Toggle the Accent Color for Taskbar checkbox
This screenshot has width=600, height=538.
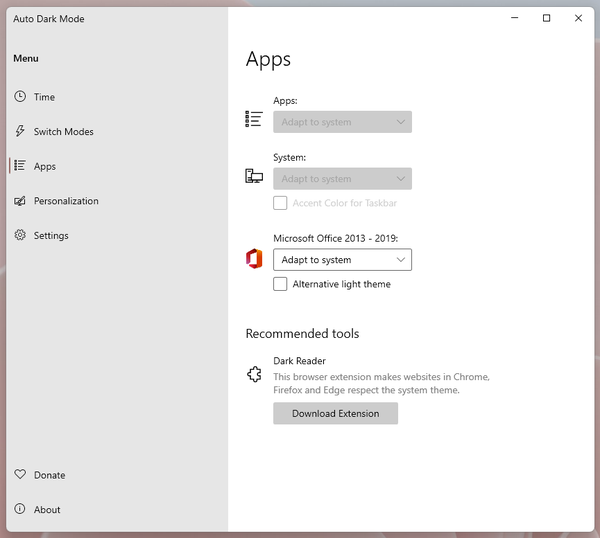coord(281,203)
